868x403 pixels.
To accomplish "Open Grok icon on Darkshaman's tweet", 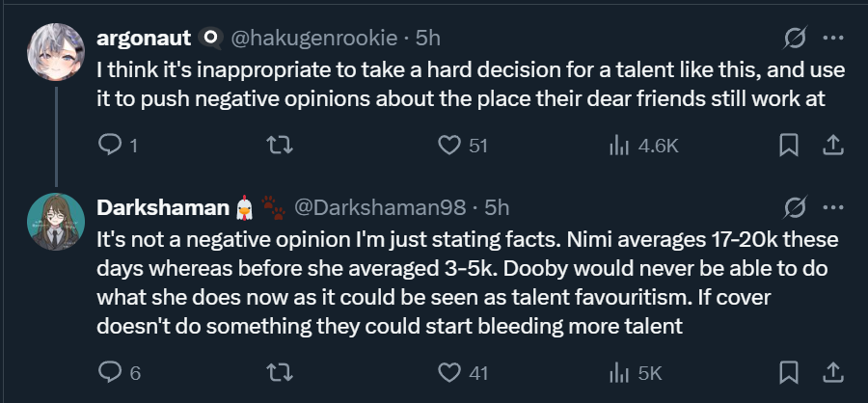I will [797, 207].
